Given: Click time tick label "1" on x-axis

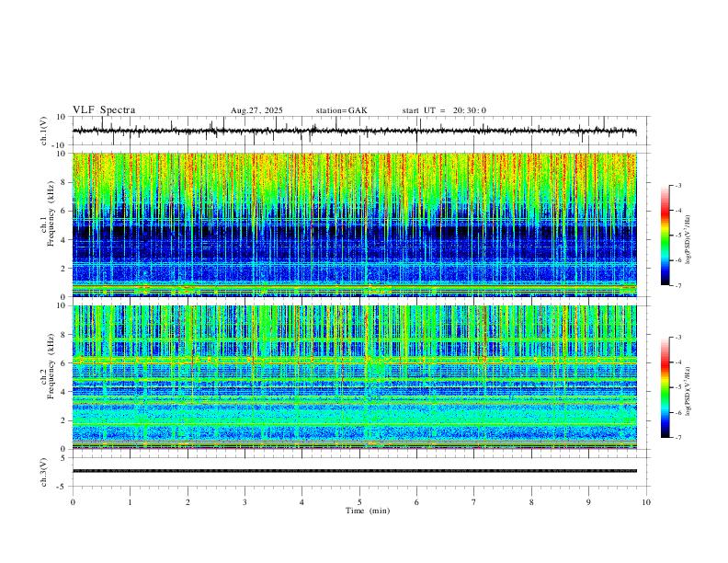Looking at the screenshot, I should [130, 502].
